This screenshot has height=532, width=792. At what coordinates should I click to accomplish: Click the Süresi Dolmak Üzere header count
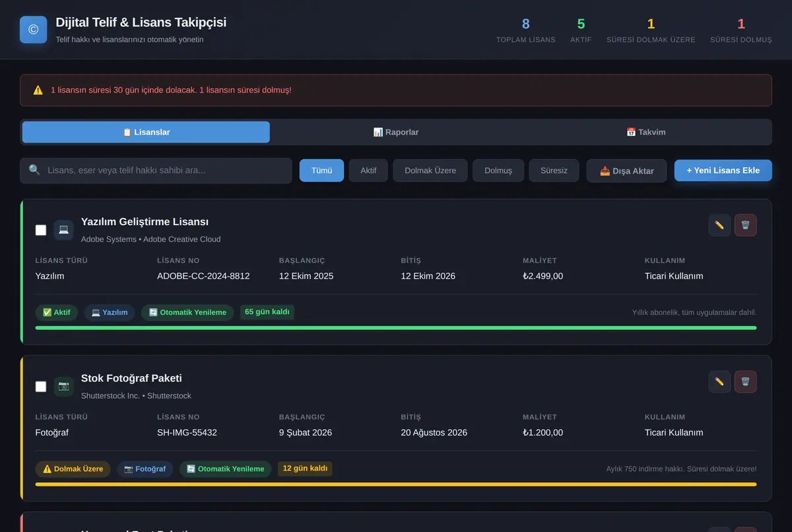click(651, 24)
